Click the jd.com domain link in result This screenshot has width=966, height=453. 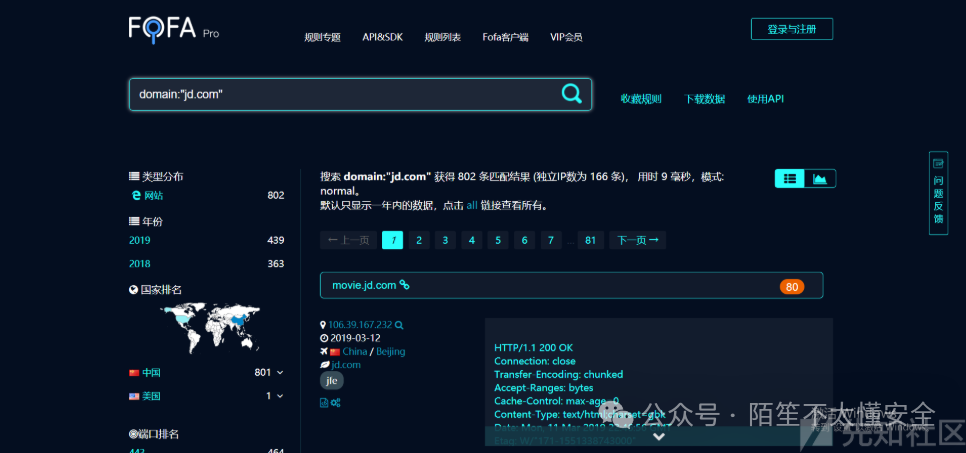coord(346,365)
